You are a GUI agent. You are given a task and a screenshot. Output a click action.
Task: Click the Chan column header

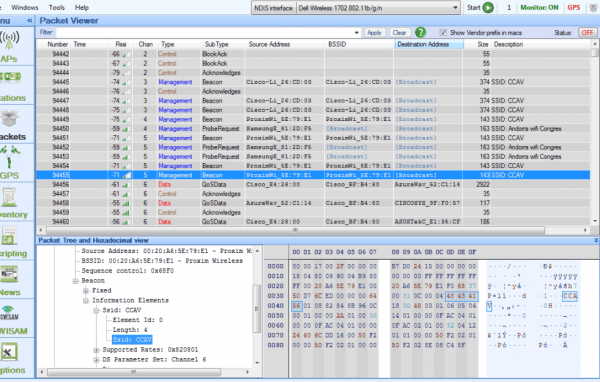[x=145, y=44]
